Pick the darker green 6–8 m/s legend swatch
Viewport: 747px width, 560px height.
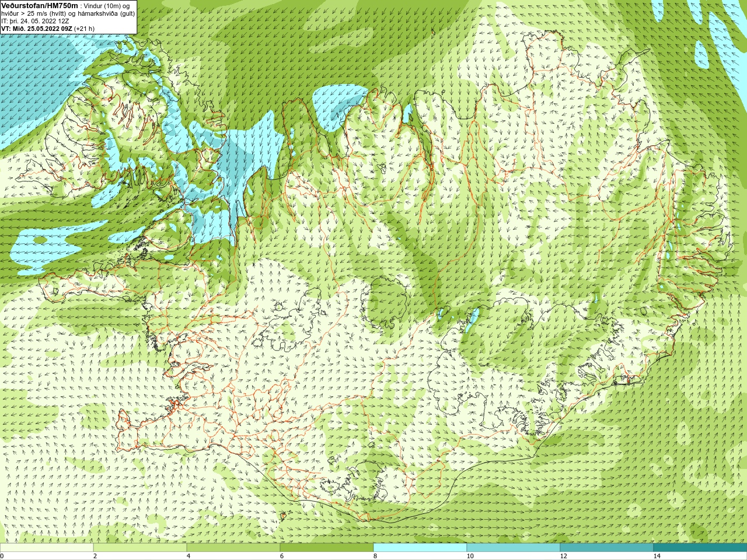327,548
